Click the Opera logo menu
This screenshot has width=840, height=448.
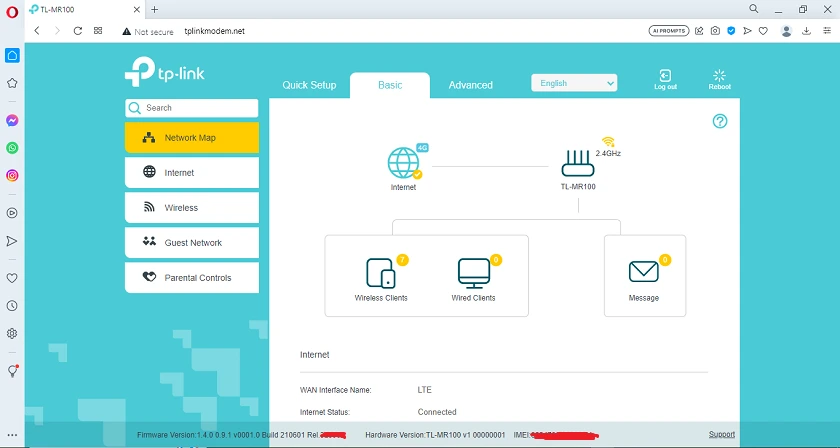click(12, 12)
